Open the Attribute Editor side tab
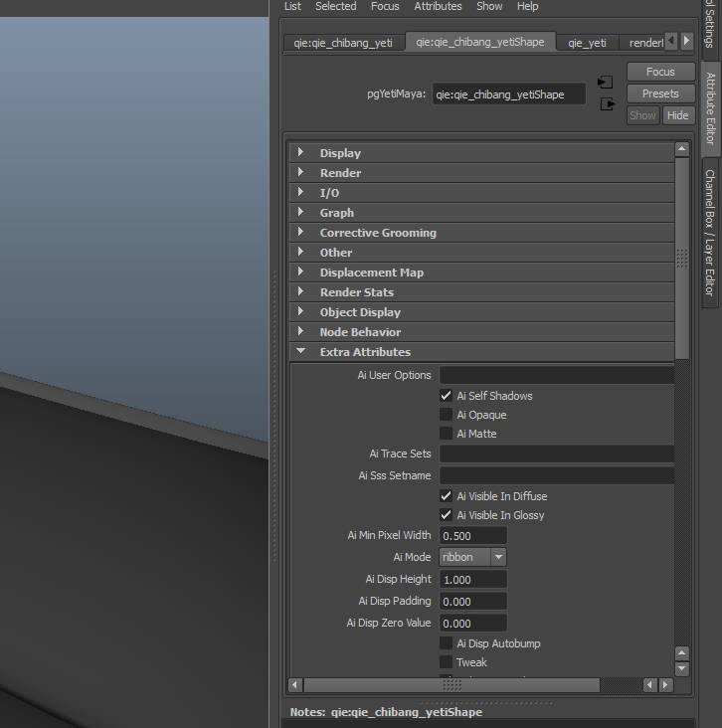This screenshot has height=728, width=722. (x=710, y=108)
